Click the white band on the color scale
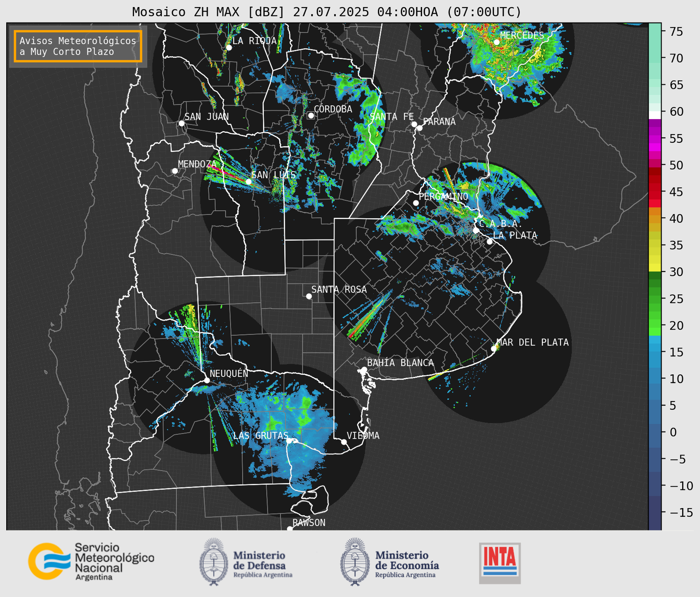The height and width of the screenshot is (597, 700). pos(655,115)
